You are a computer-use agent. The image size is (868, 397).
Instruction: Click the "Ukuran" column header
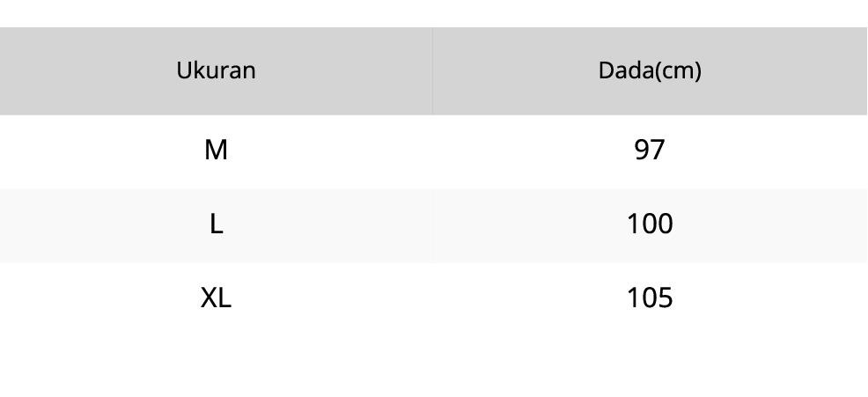[216, 70]
